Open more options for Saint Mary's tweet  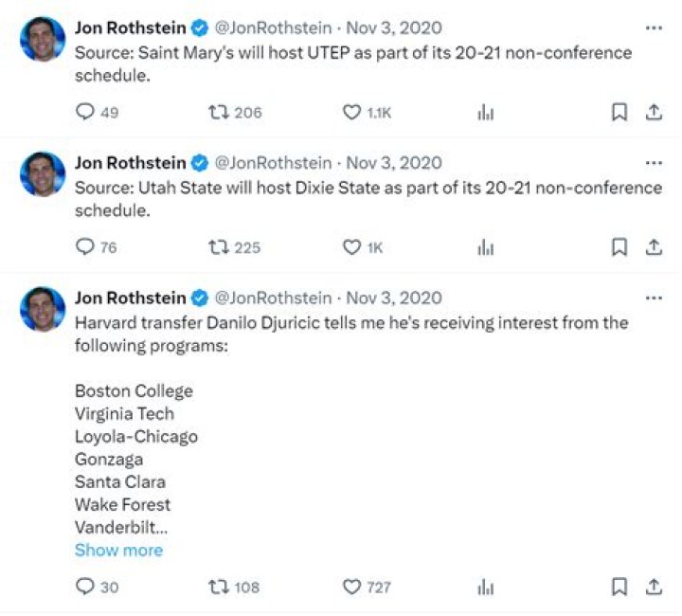tap(654, 28)
